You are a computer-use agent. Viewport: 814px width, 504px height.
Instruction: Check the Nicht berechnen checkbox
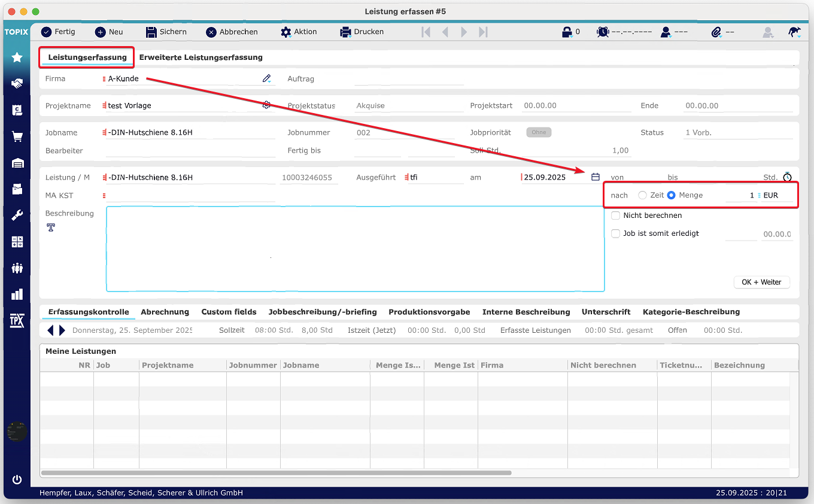point(615,215)
